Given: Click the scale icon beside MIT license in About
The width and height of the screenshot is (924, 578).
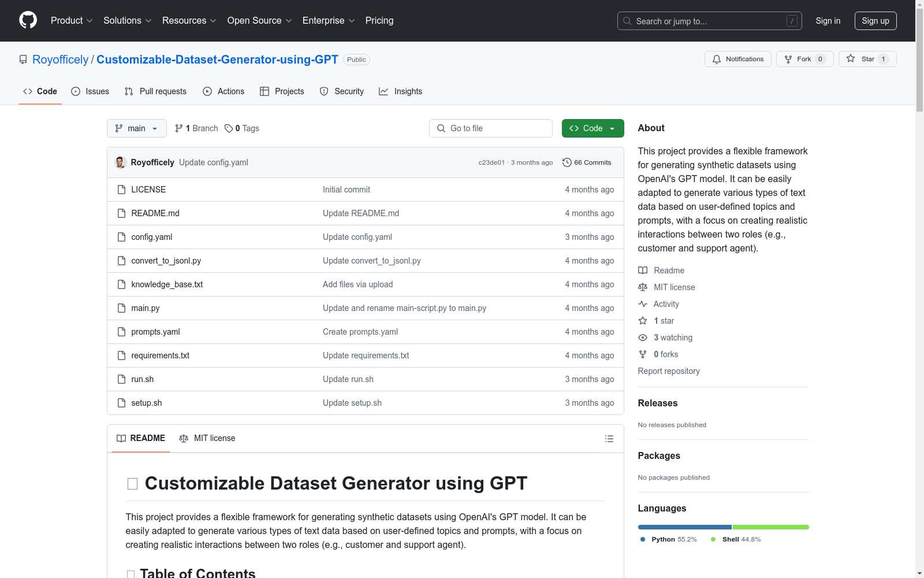Looking at the screenshot, I should tap(643, 287).
